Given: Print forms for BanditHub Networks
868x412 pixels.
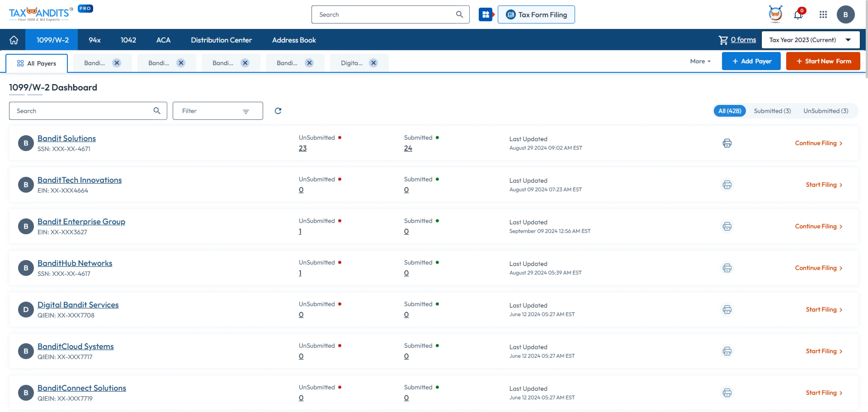Looking at the screenshot, I should point(727,268).
